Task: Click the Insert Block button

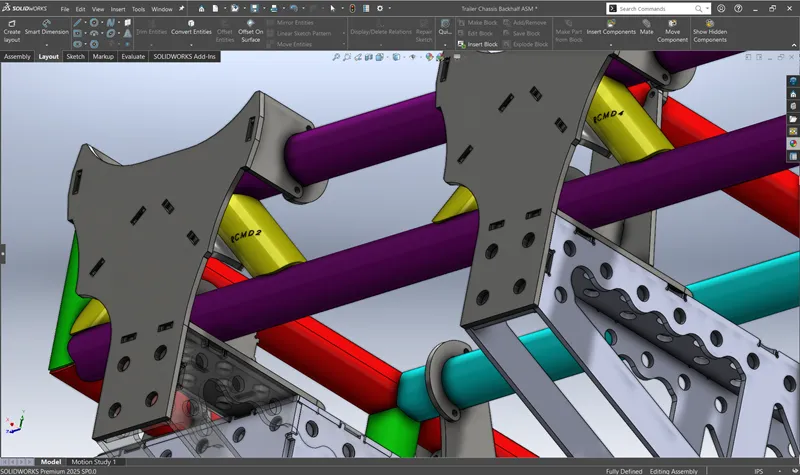Action: 478,44
